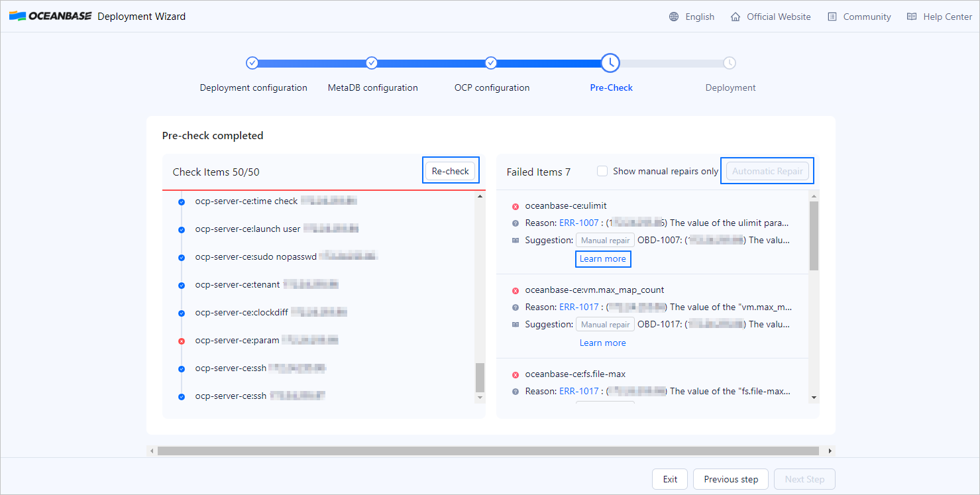Click the question mark icon by ERR-1007
The width and height of the screenshot is (980, 495).
click(x=516, y=223)
